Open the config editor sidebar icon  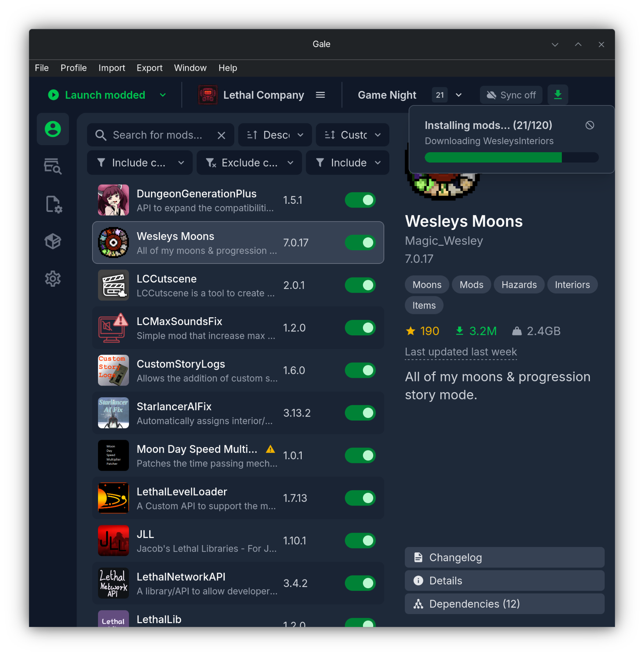point(54,204)
